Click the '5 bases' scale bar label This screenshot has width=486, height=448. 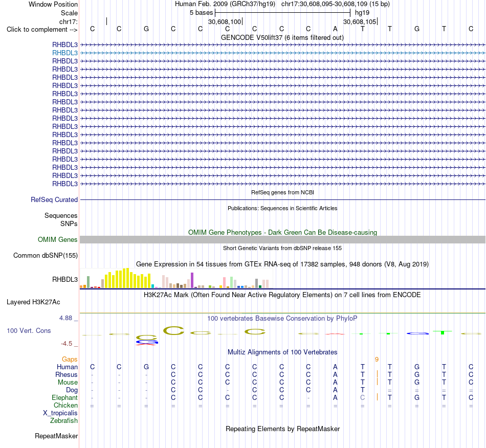(x=202, y=13)
